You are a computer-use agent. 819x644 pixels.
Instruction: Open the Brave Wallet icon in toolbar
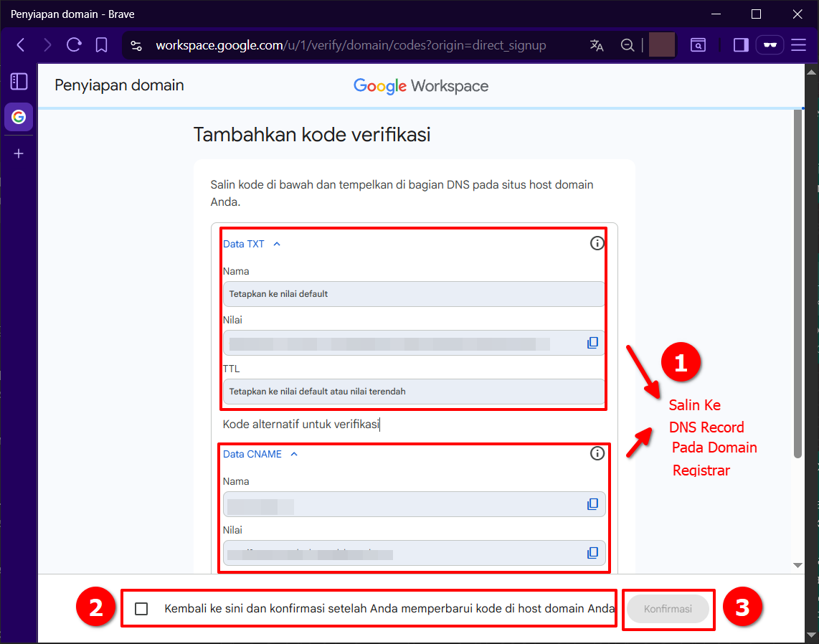699,45
